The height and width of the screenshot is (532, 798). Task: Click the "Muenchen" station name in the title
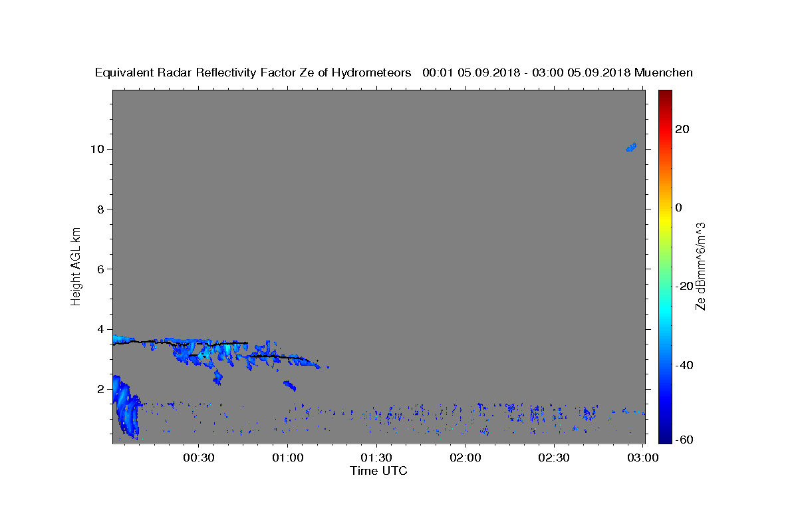pyautogui.click(x=664, y=72)
